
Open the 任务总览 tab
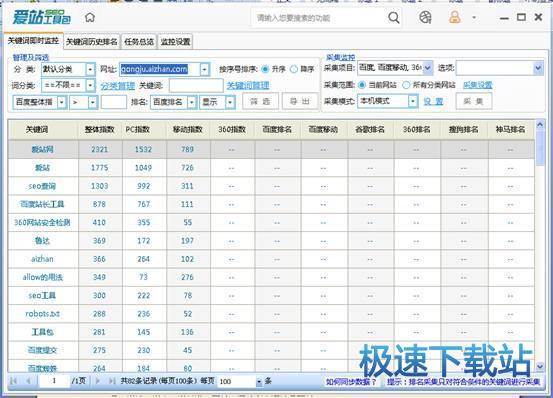pyautogui.click(x=139, y=42)
